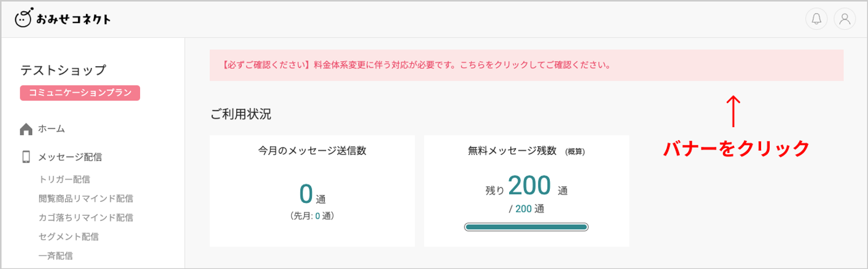Click the おみせコネクト face logo icon

pos(23,19)
